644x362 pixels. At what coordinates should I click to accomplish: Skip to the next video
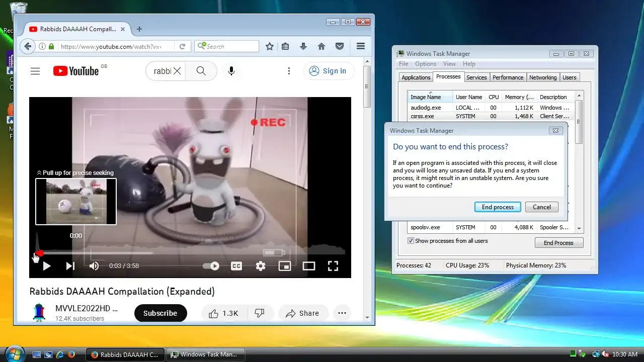click(x=70, y=266)
